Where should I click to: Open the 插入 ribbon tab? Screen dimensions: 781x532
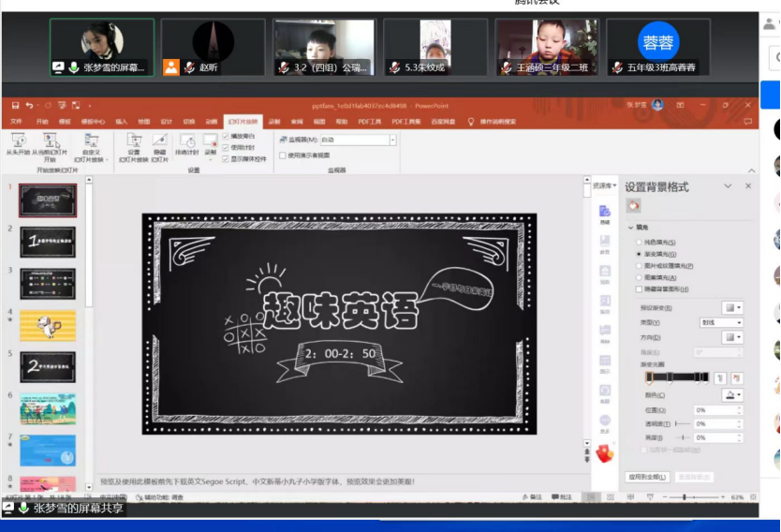tap(122, 121)
